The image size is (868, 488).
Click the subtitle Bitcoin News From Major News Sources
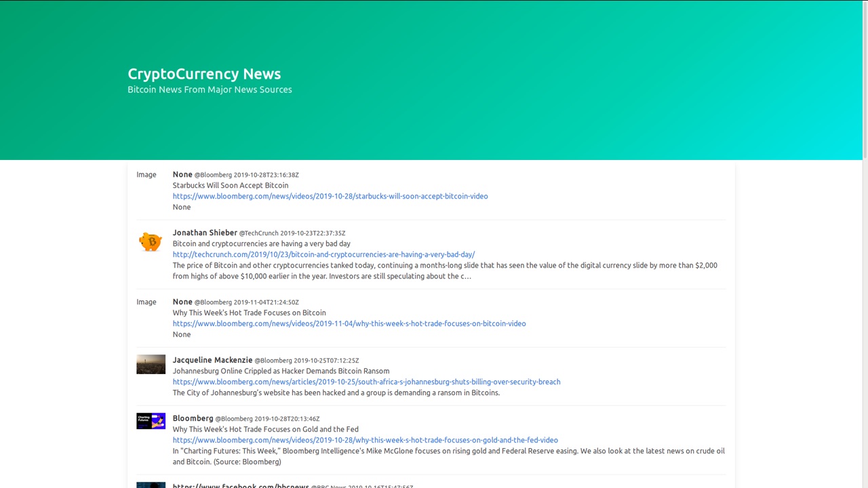tap(210, 89)
